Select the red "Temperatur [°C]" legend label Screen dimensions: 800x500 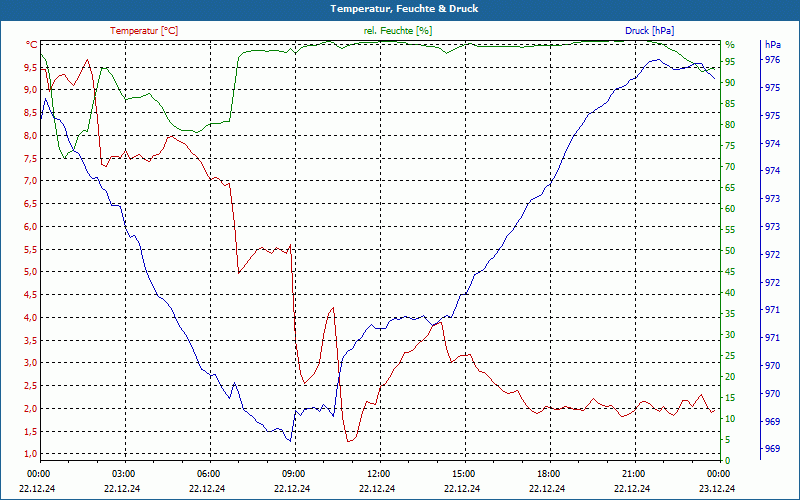point(144,31)
